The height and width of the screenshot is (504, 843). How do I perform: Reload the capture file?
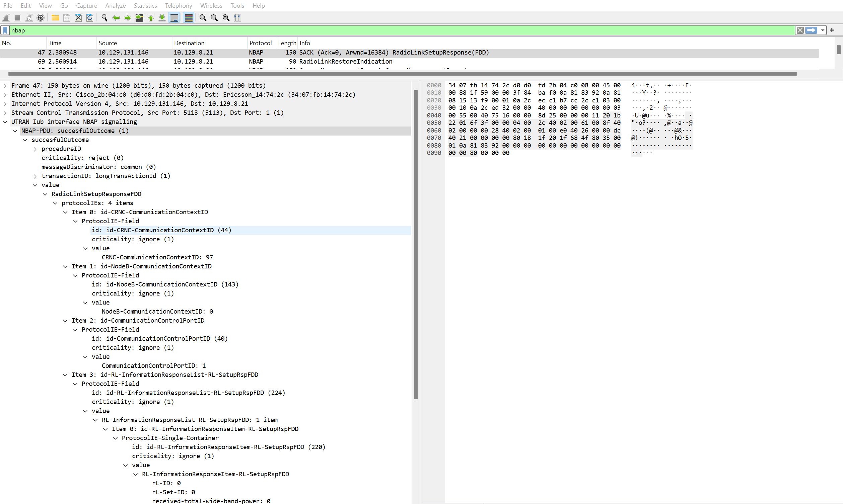point(90,18)
